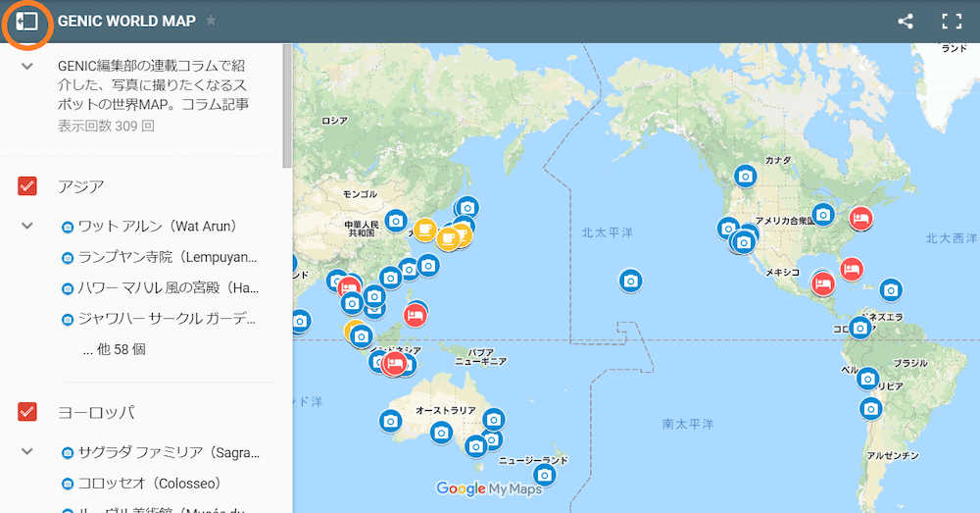Open the map in fullscreen
Screen dimensions: 980x513
(x=952, y=21)
